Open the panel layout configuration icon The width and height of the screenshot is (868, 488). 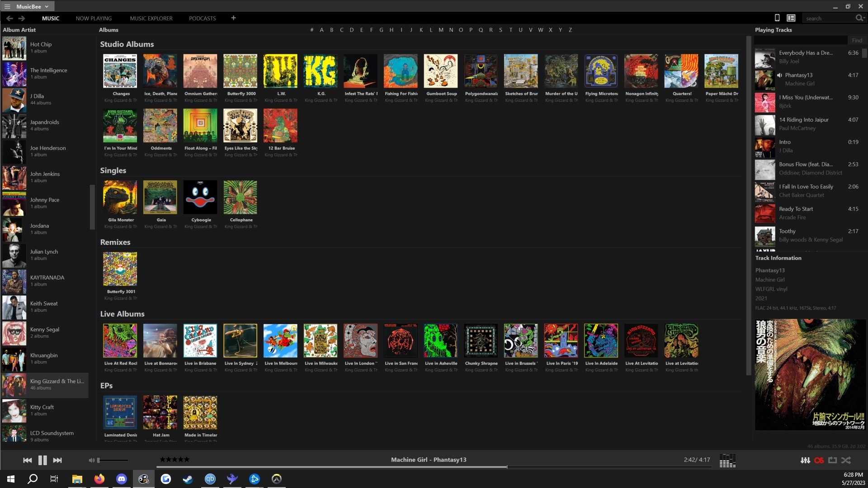coord(791,18)
